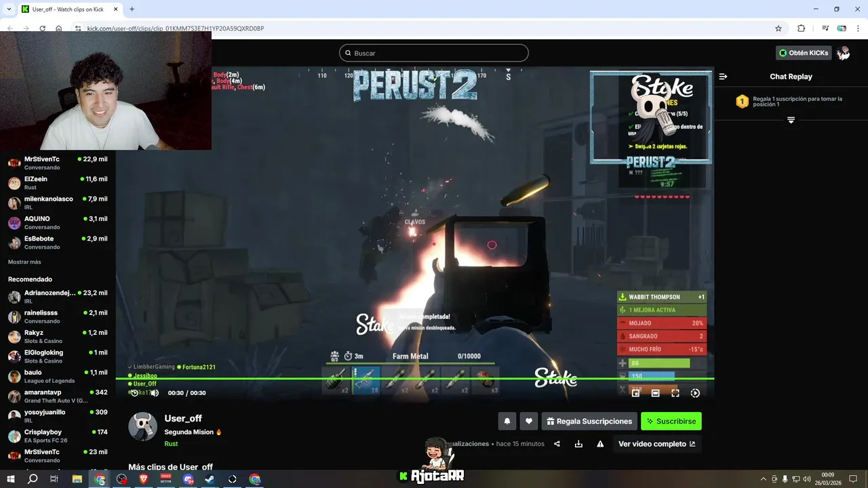Viewport: 868px width, 488px height.
Task: Open rainelissss recommended channel
Action: [x=58, y=317]
